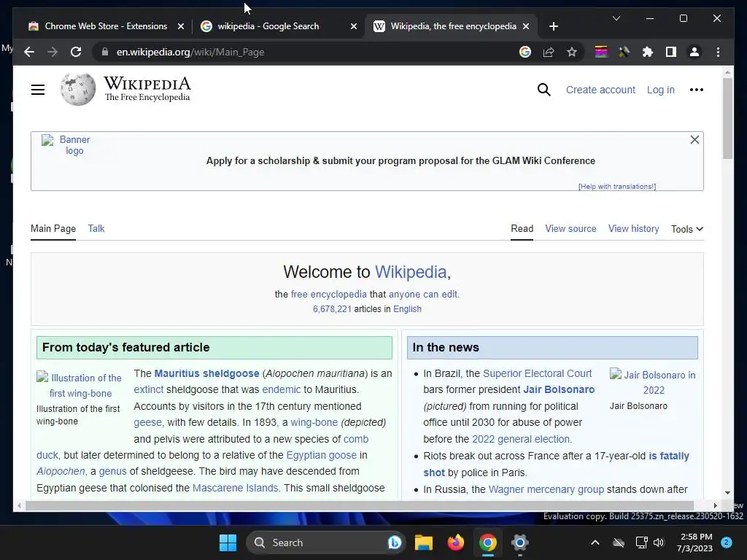Screen dimensions: 747x560
Task: Open the Egyptian goose link
Action: 321,455
